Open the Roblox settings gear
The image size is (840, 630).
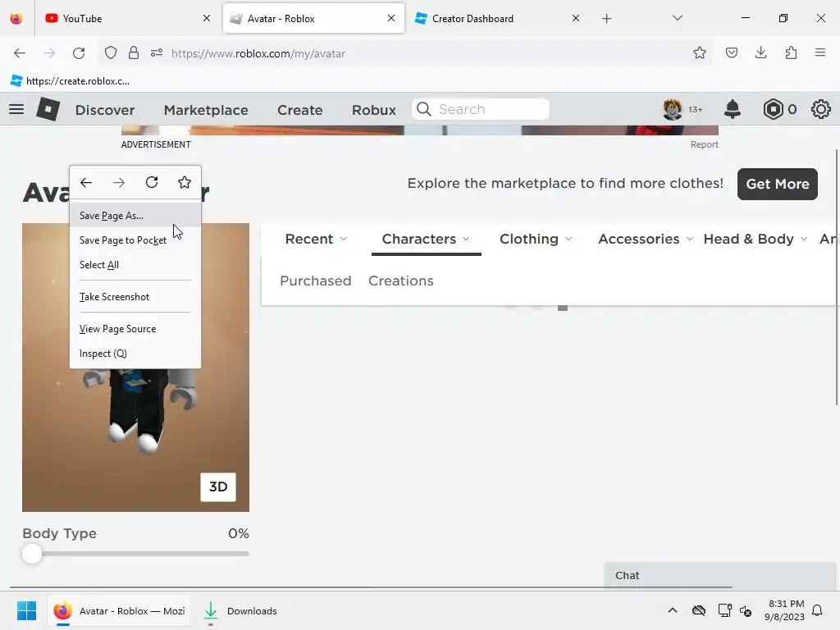[820, 109]
